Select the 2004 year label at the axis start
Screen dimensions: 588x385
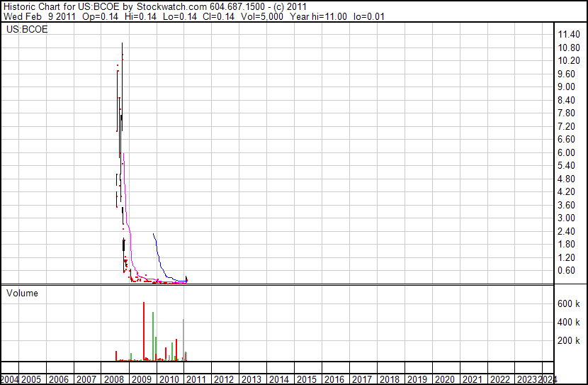[9, 379]
